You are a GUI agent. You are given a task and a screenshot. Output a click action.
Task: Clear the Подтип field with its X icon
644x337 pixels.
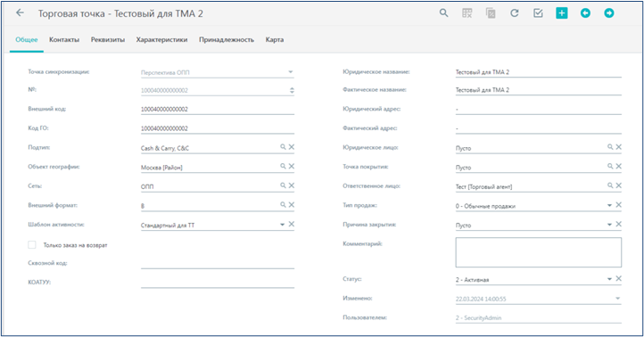pyautogui.click(x=291, y=147)
